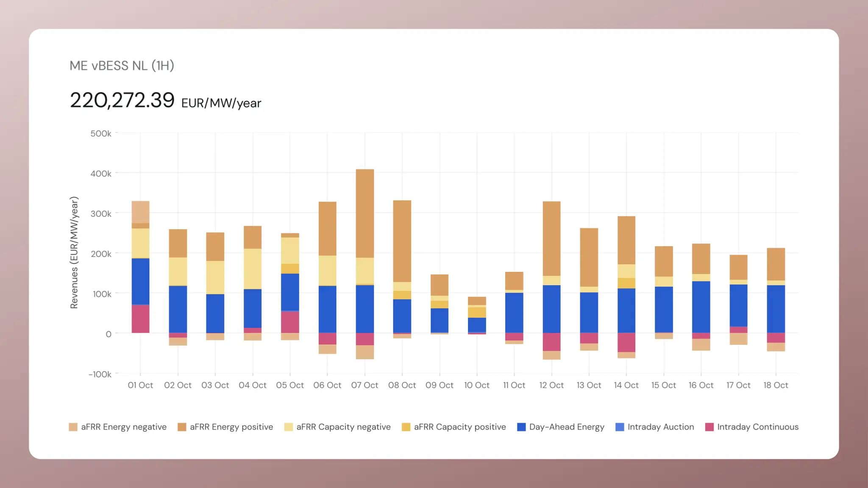Toggle the aFRR Energy positive legend swatch
The image size is (868, 488).
pos(182,427)
